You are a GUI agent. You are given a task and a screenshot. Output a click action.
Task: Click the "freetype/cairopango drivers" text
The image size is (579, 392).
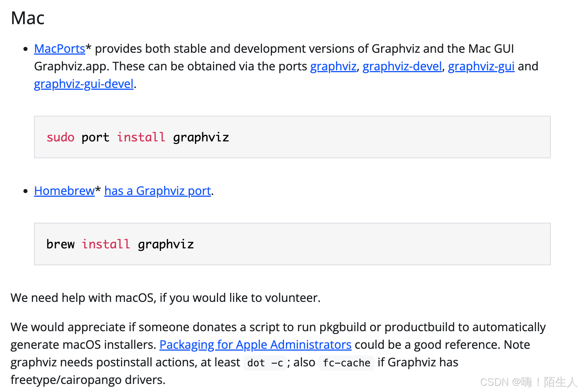tap(88, 380)
